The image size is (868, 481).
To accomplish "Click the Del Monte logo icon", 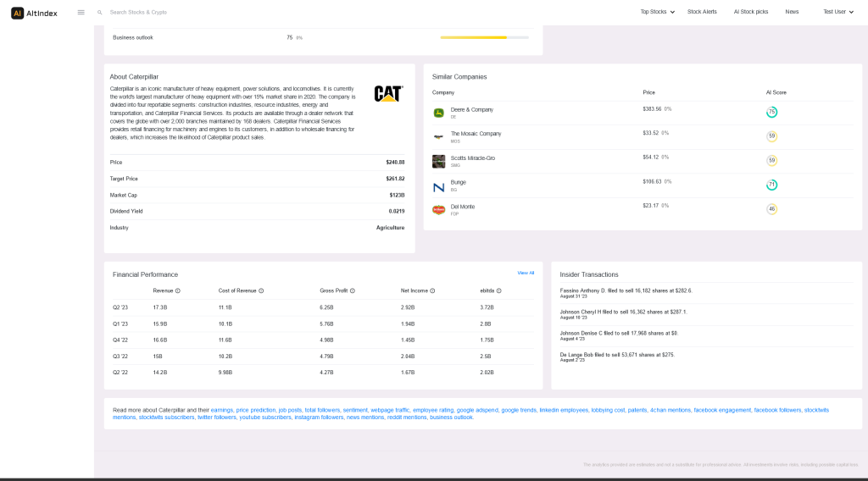I will point(438,209).
